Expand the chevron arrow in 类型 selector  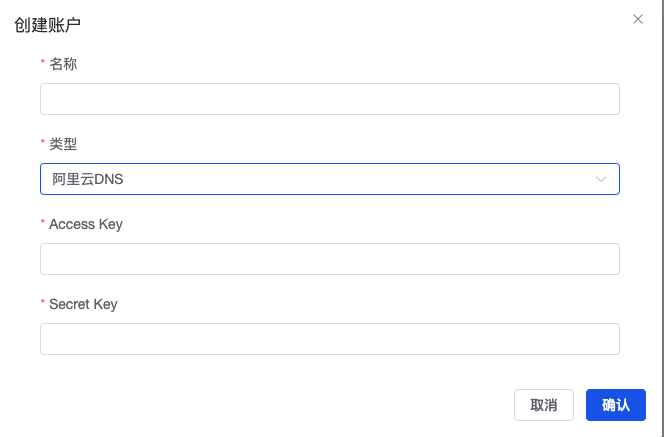point(601,179)
